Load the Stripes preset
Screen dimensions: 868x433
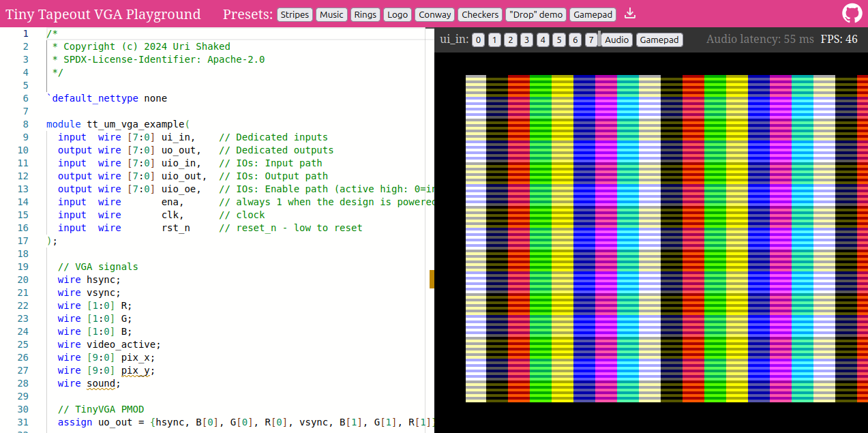point(295,15)
